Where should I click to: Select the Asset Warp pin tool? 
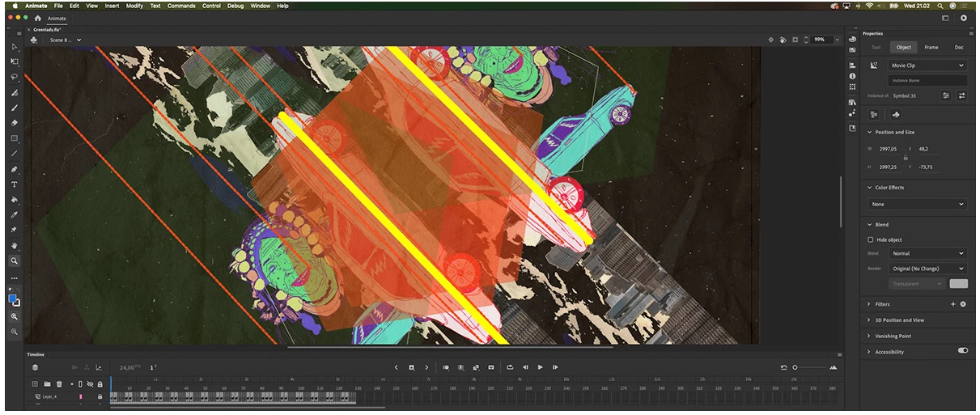click(x=15, y=231)
